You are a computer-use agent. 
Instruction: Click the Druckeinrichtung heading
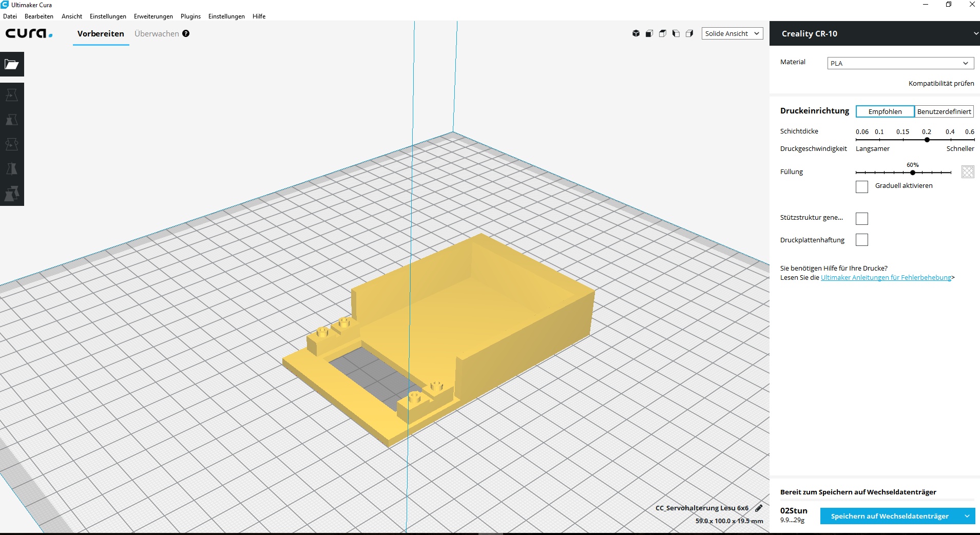815,111
